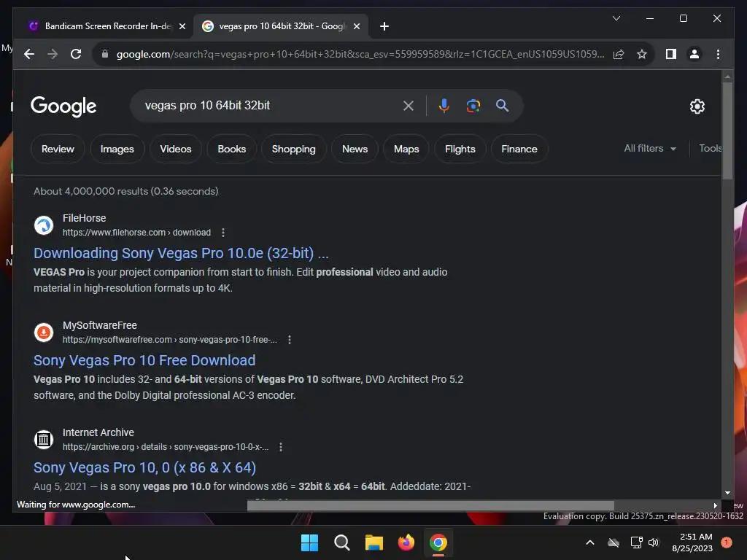Viewport: 747px width, 560px height.
Task: Focus the Chrome address bar URL
Action: click(x=360, y=54)
